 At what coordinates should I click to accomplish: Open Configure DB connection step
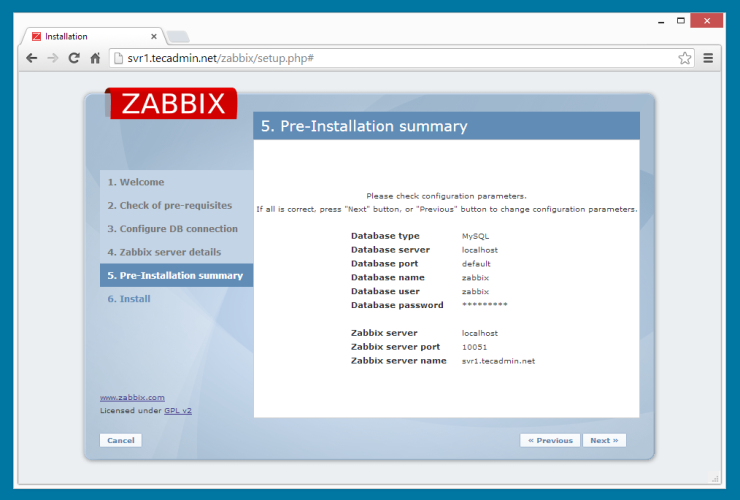172,229
